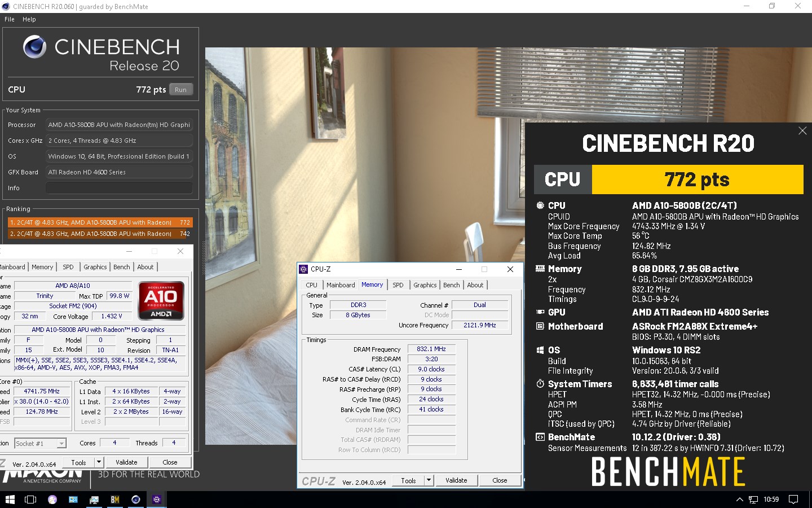Select ranking entry 2 scoring 742
This screenshot has height=508, width=812.
pyautogui.click(x=100, y=233)
